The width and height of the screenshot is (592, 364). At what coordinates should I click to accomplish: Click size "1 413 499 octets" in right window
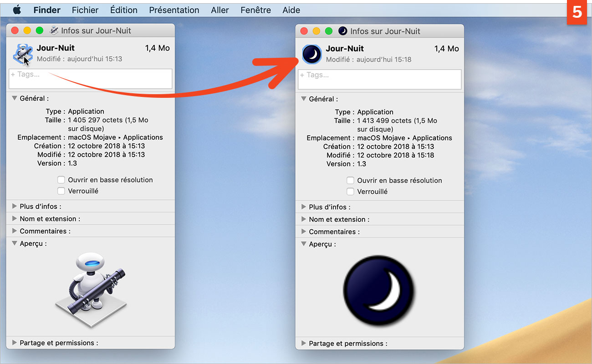coord(384,121)
